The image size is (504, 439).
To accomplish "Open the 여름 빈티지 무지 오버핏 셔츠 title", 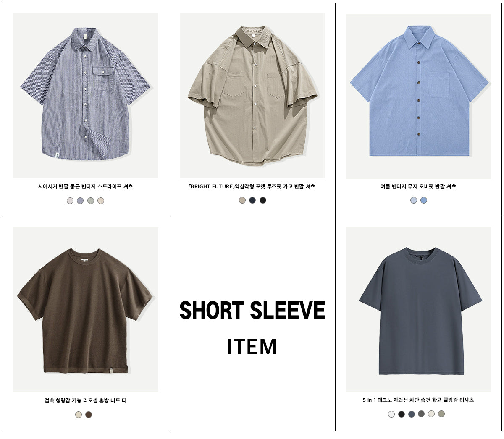I will [418, 186].
